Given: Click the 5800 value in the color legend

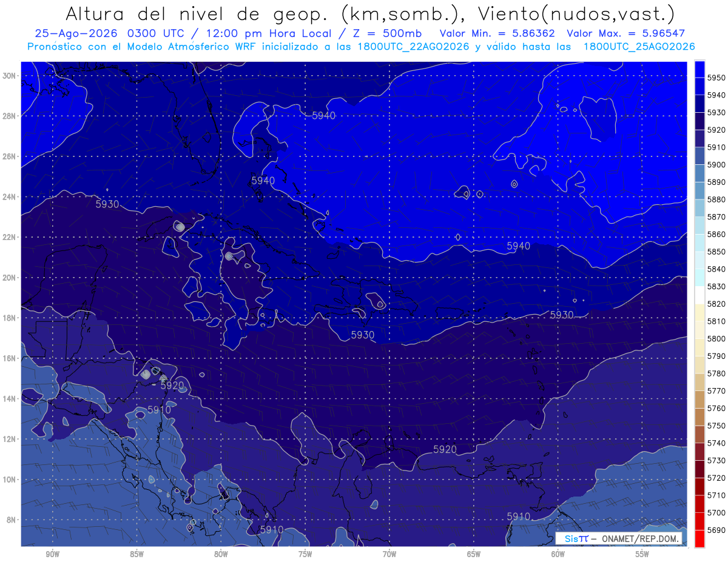Looking at the screenshot, I should click(716, 338).
